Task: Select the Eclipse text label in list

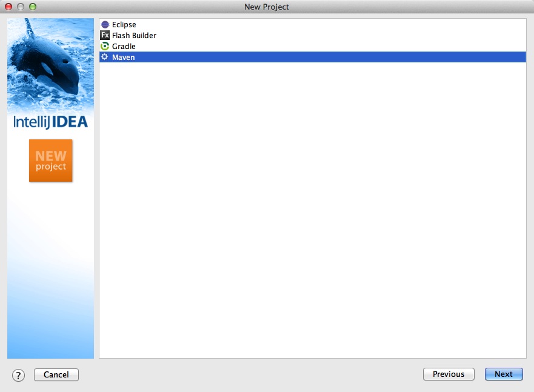Action: (124, 25)
